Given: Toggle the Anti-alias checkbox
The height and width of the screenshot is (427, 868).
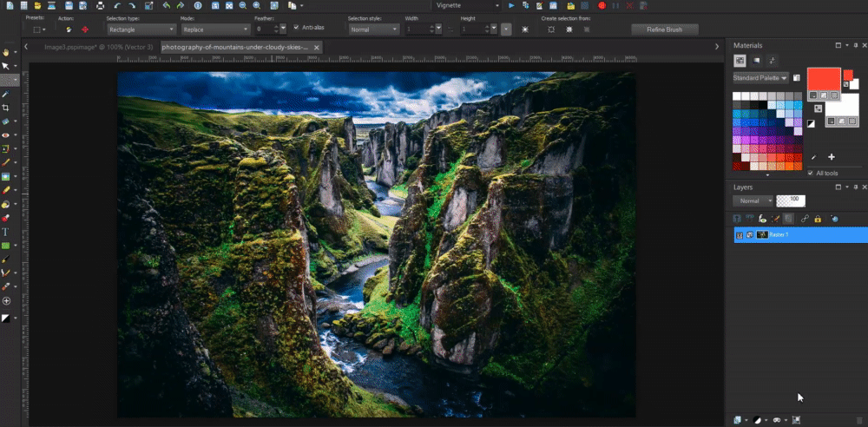Looking at the screenshot, I should pos(296,27).
